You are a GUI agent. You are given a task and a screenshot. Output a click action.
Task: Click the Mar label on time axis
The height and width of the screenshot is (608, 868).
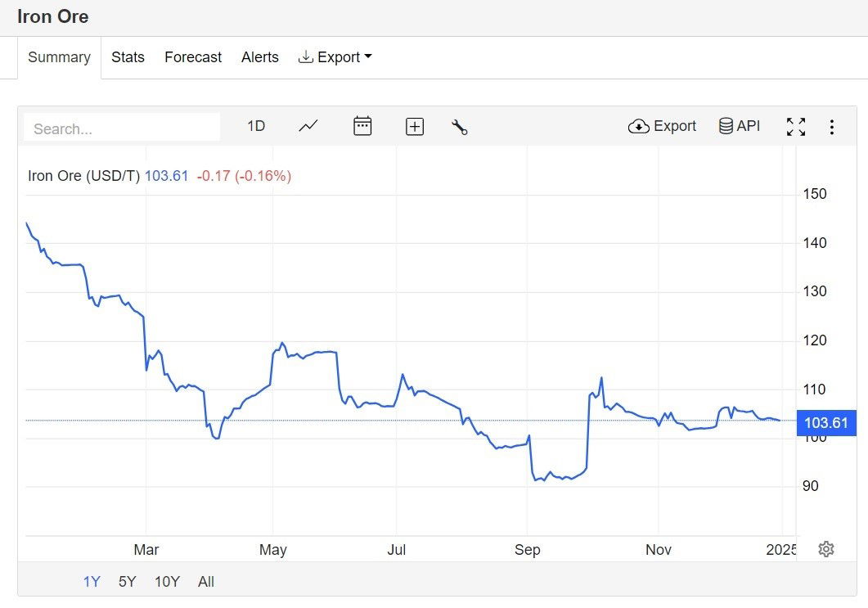tap(146, 550)
